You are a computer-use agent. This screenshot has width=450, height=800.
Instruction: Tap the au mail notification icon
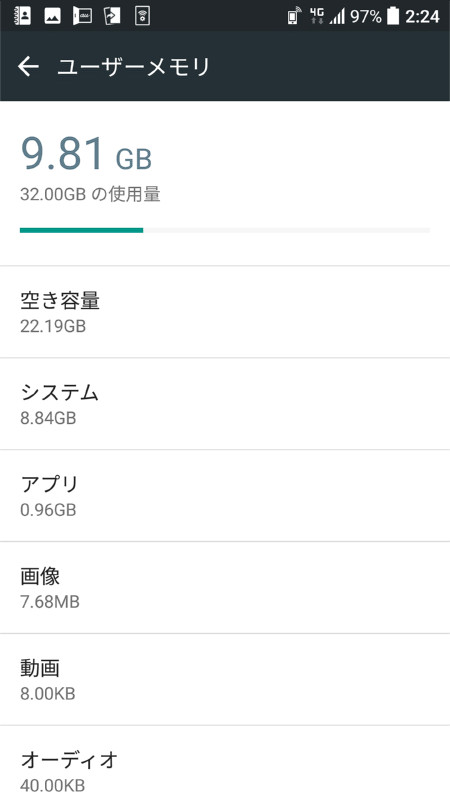pos(82,16)
